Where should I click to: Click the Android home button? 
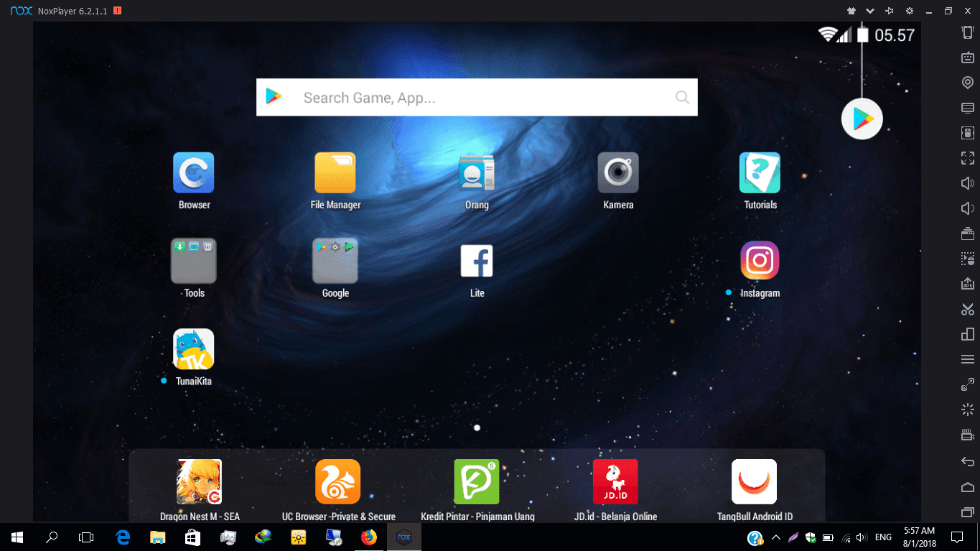click(x=967, y=487)
